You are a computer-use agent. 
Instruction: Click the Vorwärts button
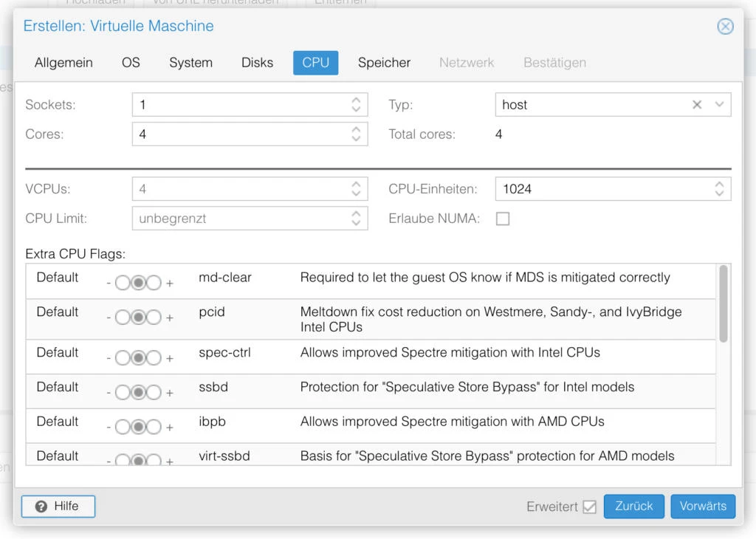point(703,507)
